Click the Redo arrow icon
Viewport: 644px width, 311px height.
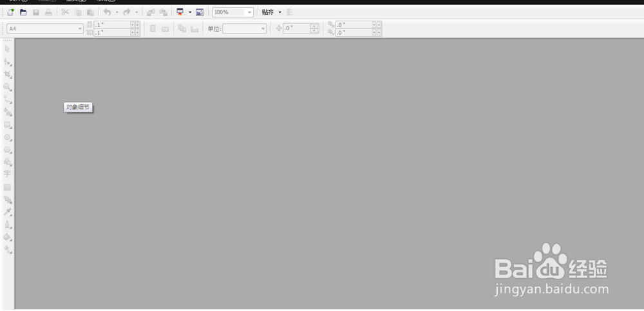(x=127, y=12)
